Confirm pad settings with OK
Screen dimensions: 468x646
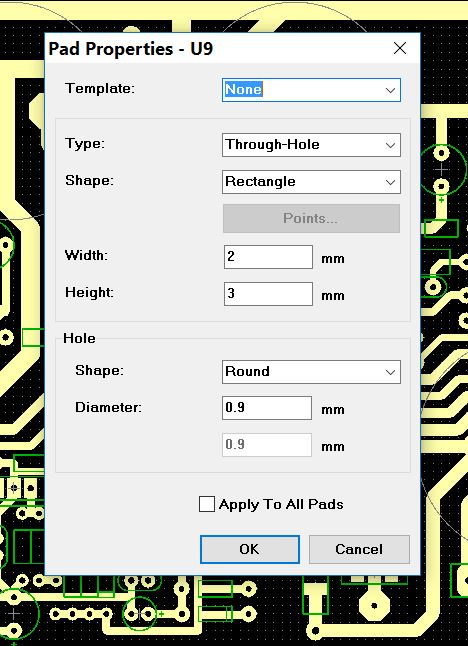coord(250,549)
